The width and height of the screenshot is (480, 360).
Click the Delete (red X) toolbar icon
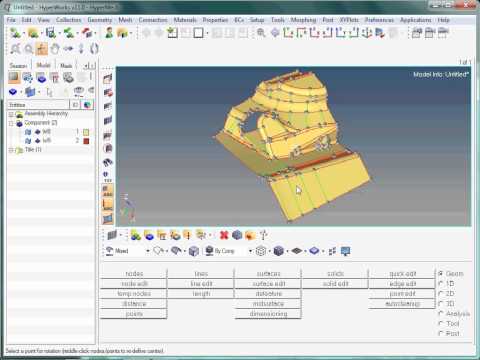224,235
